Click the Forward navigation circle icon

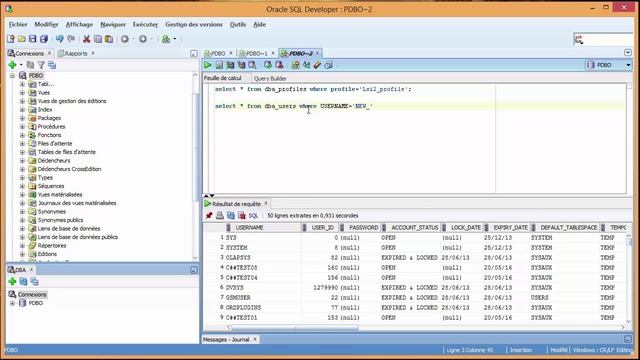(x=143, y=39)
